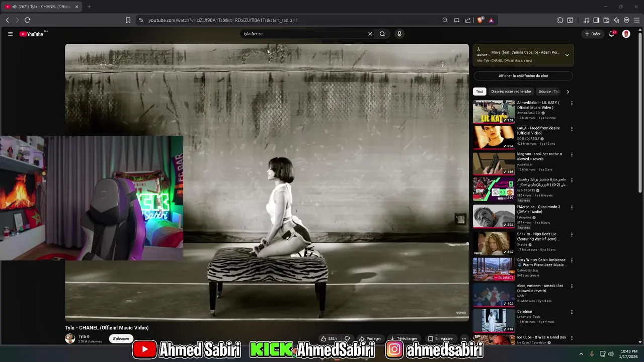The image size is (644, 362).
Task: Click the share page icon in address bar
Action: [468, 20]
